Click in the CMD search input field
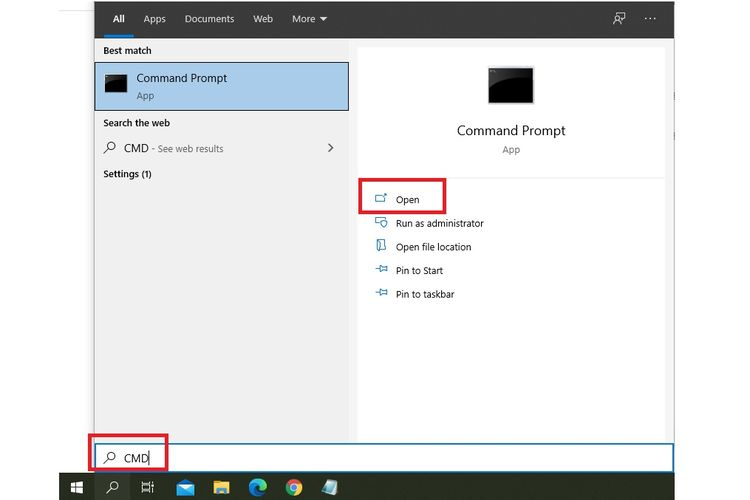750x500 pixels. tap(400, 458)
